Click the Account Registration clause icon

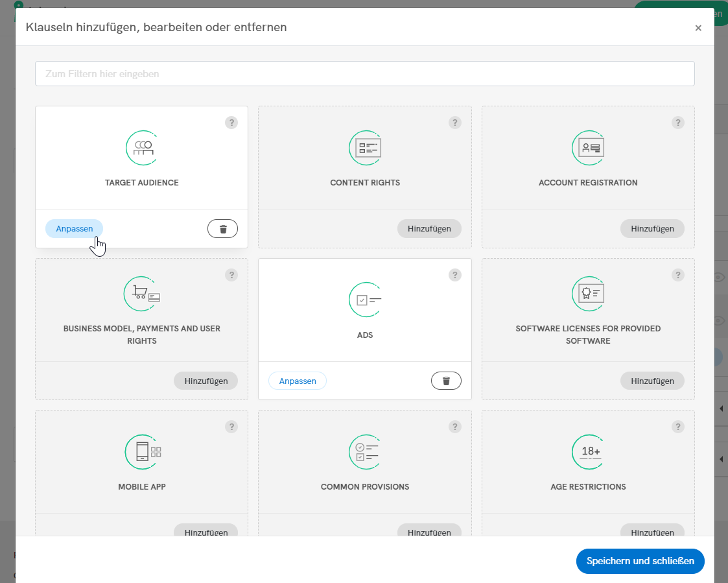pos(589,148)
